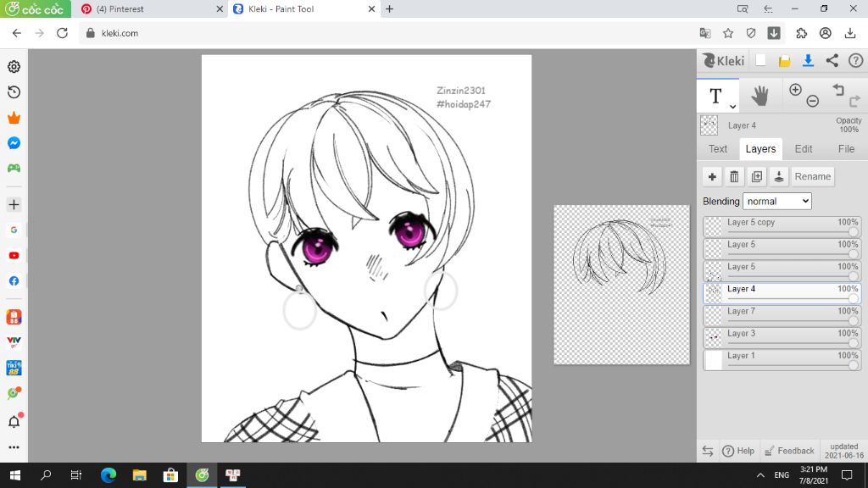This screenshot has height=488, width=868.
Task: Adjust Layer 1 opacity slider
Action: [x=853, y=365]
